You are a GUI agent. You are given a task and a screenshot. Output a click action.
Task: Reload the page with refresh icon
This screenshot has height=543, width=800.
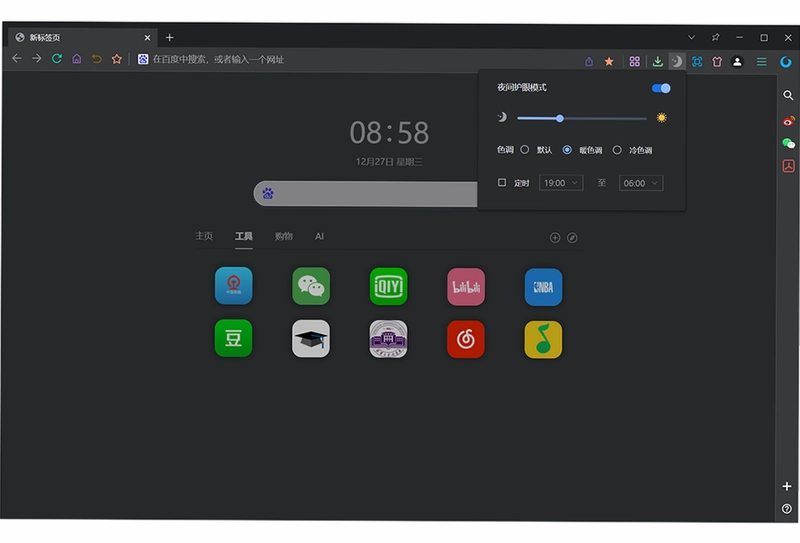click(57, 59)
